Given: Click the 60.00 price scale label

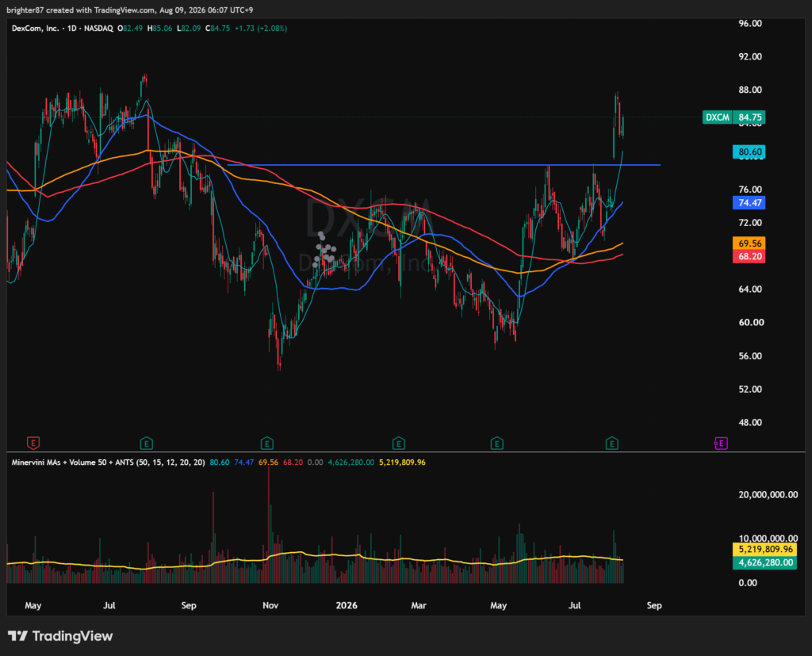Looking at the screenshot, I should click(751, 322).
